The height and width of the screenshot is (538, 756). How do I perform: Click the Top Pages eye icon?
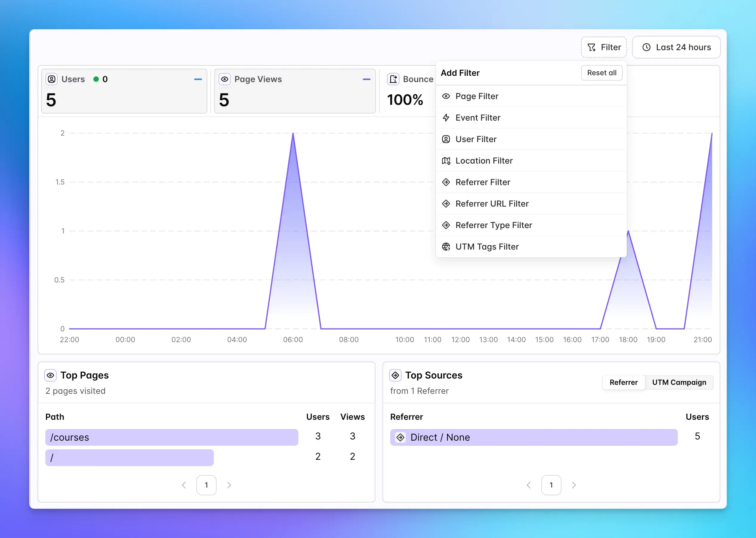point(50,375)
